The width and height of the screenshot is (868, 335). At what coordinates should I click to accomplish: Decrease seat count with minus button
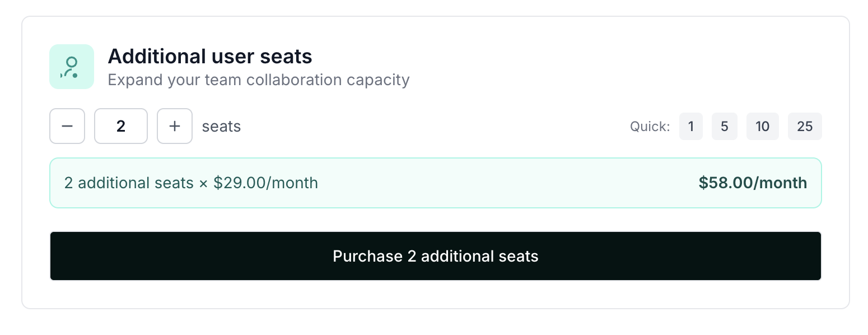(x=67, y=126)
